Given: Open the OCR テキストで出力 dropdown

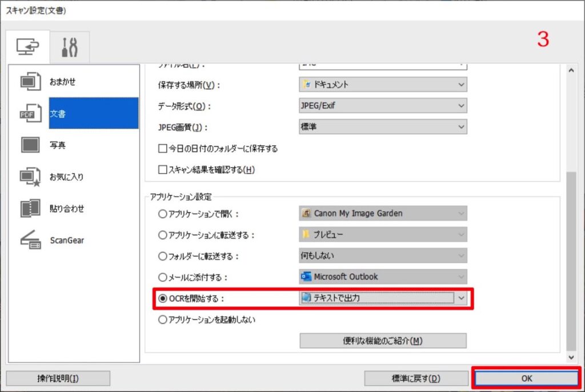Looking at the screenshot, I should (462, 298).
